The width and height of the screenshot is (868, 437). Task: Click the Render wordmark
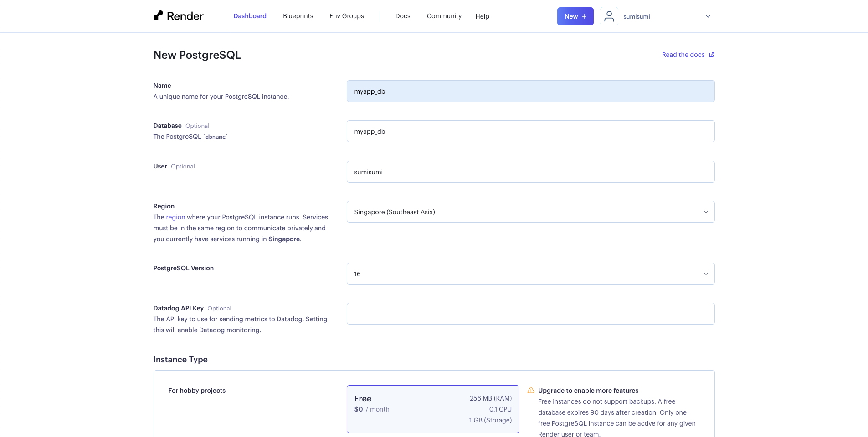coord(185,16)
